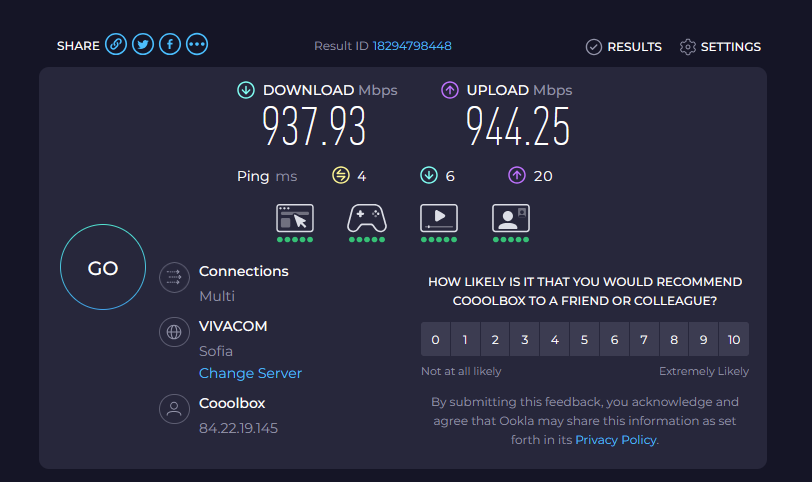Click the IP address 84.22.19.145

click(x=238, y=428)
